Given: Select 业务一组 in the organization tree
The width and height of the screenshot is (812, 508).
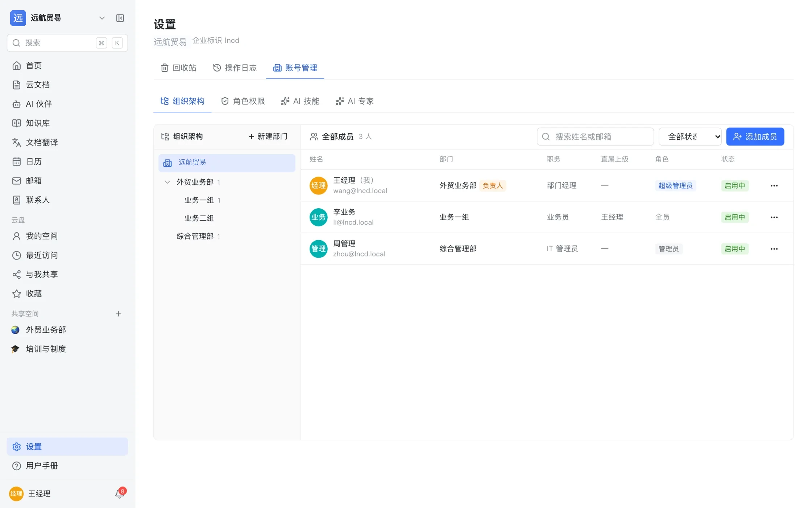Looking at the screenshot, I should (227, 200).
